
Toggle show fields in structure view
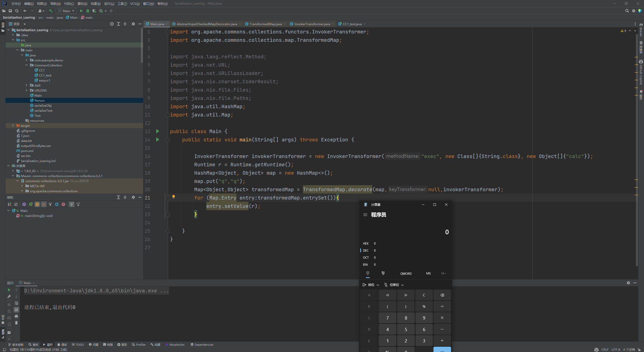tap(37, 204)
